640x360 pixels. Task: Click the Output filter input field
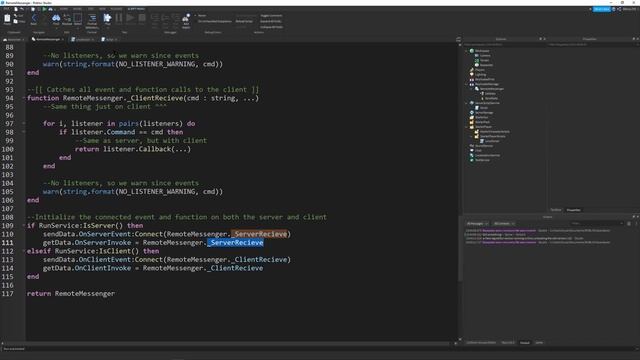596,224
